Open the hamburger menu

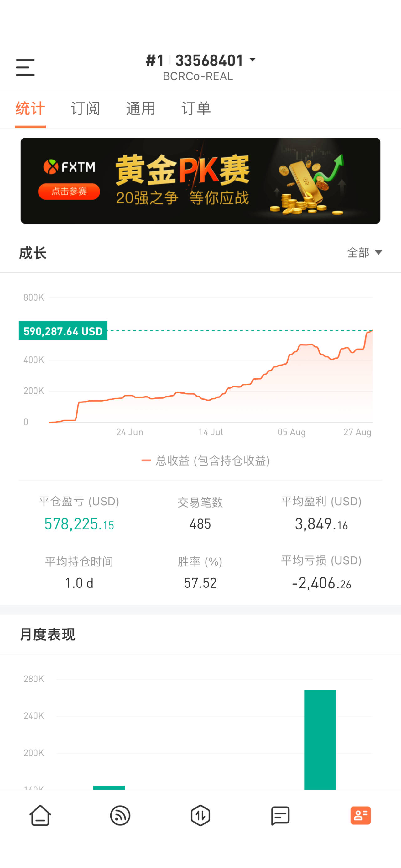pyautogui.click(x=25, y=67)
